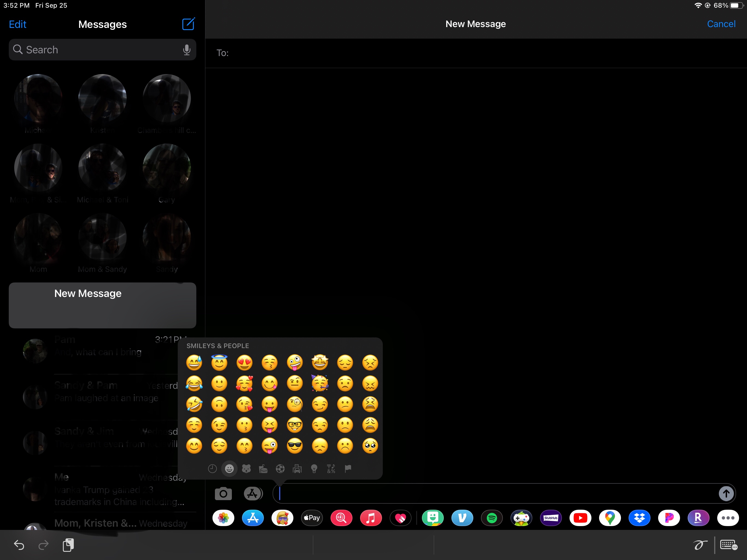Tap the dictation microphone in Search
The width and height of the screenshot is (747, 560).
[x=186, y=50]
